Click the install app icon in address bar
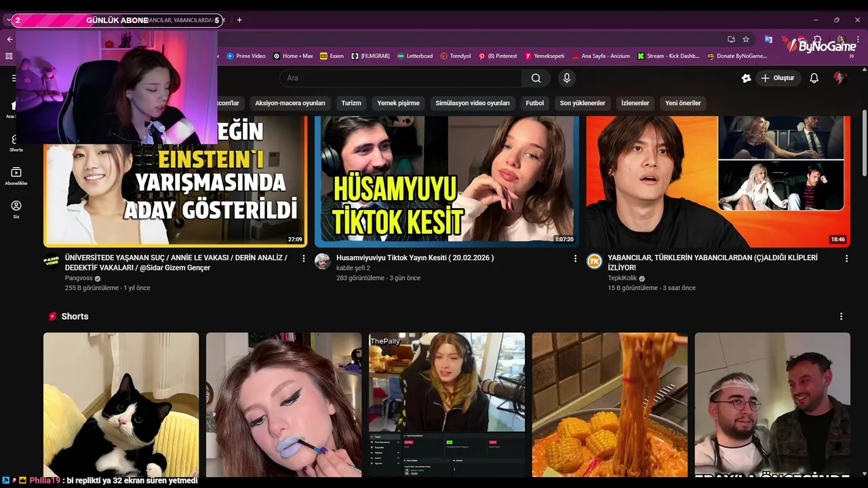868x488 pixels. pos(731,39)
